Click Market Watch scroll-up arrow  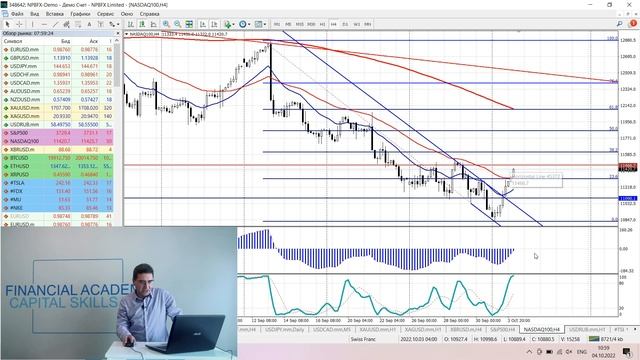[x=117, y=41]
